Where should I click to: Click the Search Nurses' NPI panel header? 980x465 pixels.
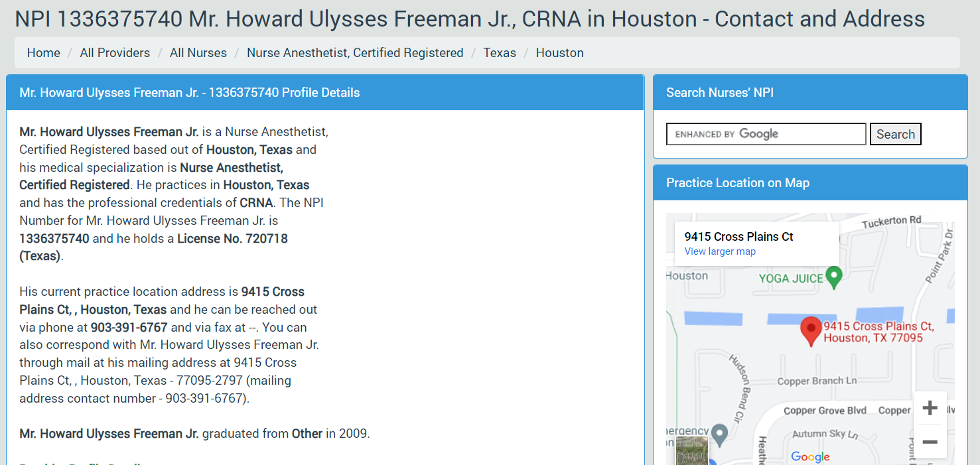coord(810,92)
